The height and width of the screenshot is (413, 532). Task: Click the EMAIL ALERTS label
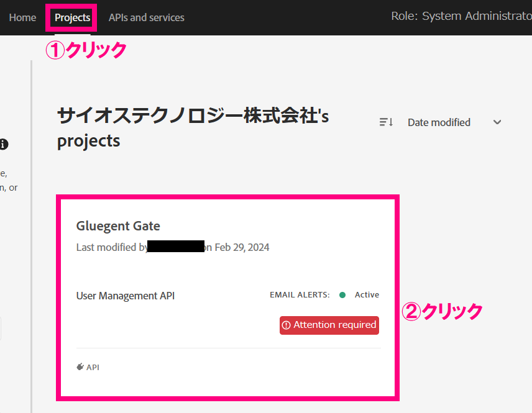pos(300,295)
